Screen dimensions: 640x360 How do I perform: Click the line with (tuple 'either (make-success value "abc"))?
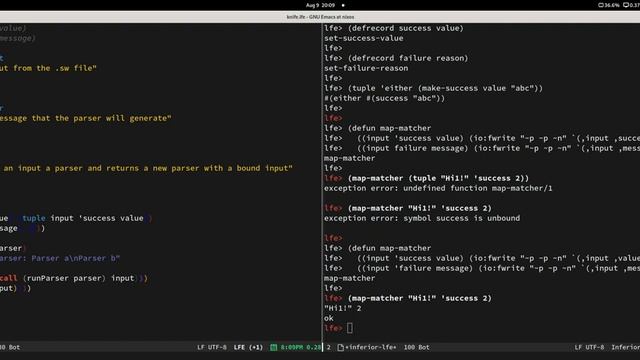[x=445, y=89]
